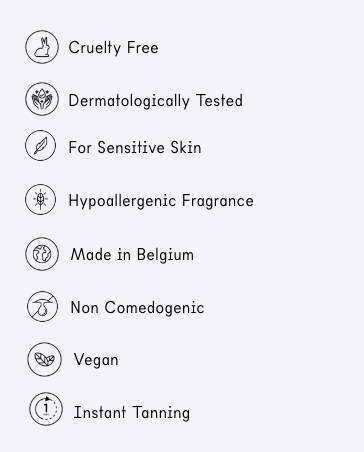Click the word Tanning

[x=161, y=413]
